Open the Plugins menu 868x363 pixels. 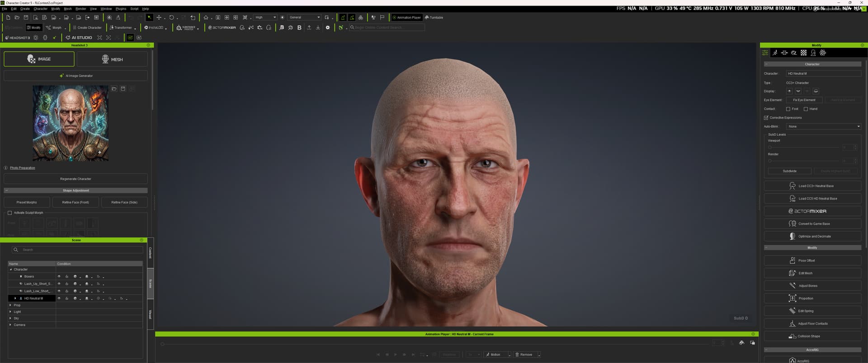[121, 9]
